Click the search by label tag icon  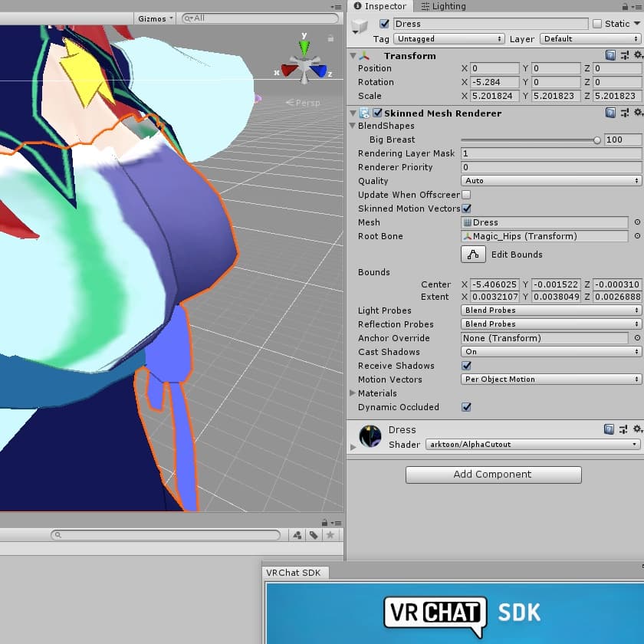[x=314, y=535]
